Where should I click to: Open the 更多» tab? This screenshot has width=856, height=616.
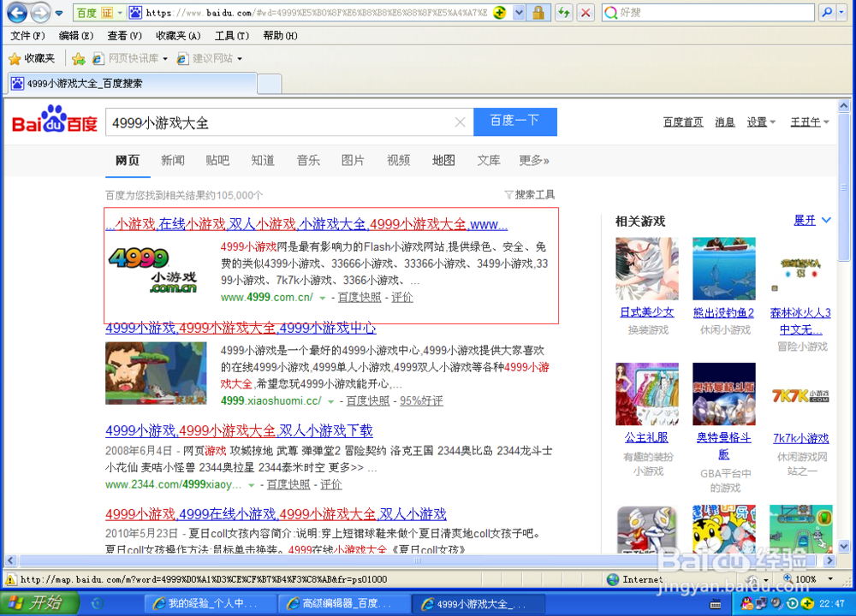534,160
